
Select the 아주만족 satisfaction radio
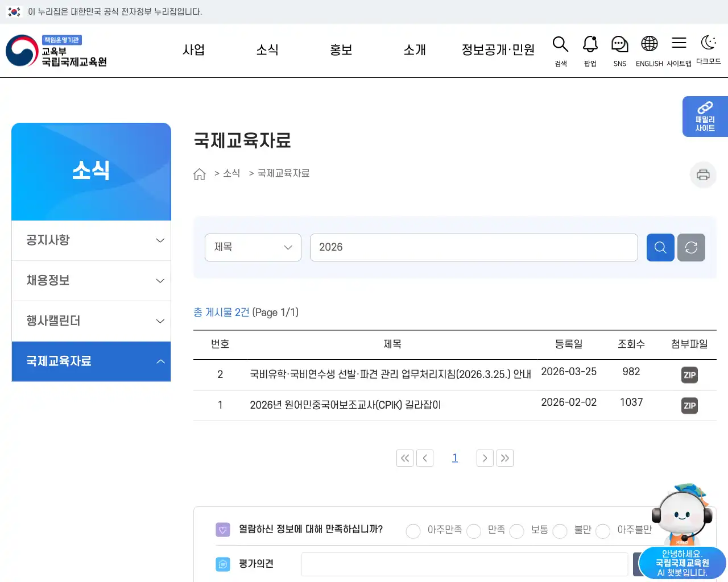point(413,531)
